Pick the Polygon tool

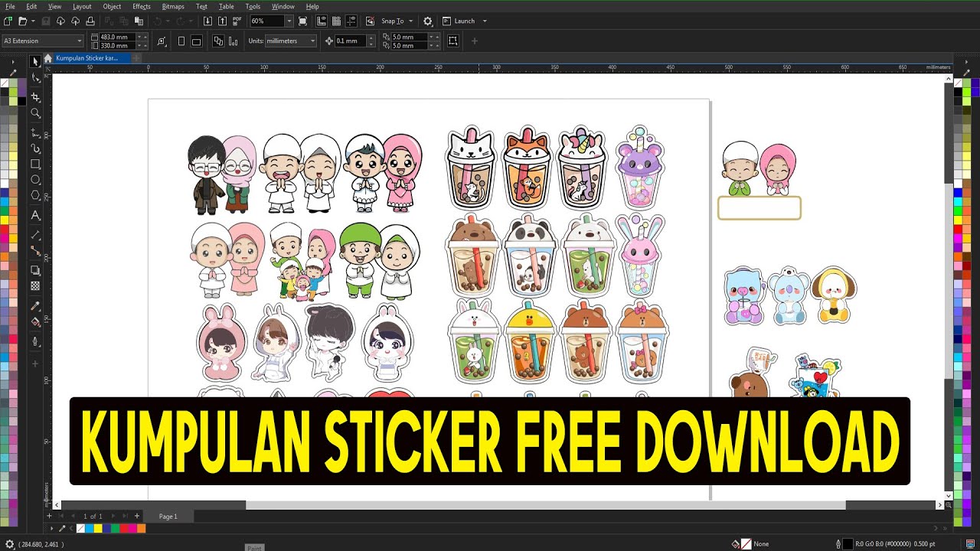[35, 196]
